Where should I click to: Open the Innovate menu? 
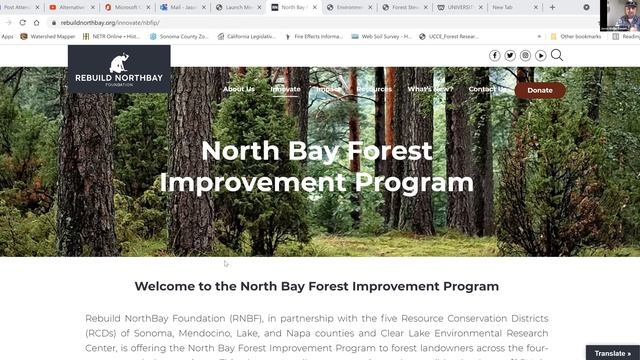(285, 89)
